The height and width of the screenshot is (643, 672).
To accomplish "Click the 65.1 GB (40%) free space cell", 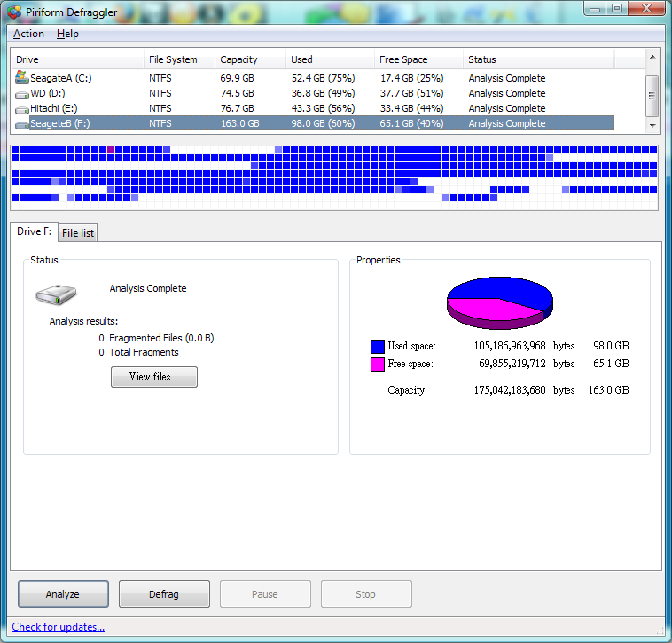I will click(x=412, y=123).
